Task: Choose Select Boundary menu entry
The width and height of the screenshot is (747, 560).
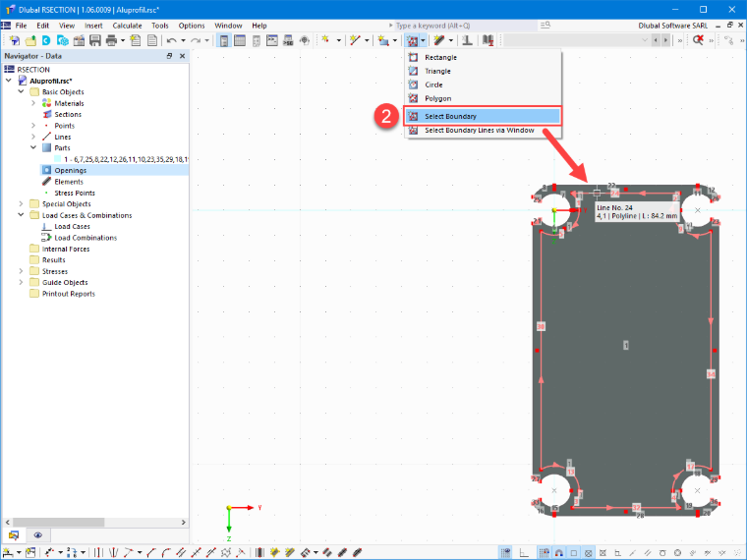Action: pos(483,116)
